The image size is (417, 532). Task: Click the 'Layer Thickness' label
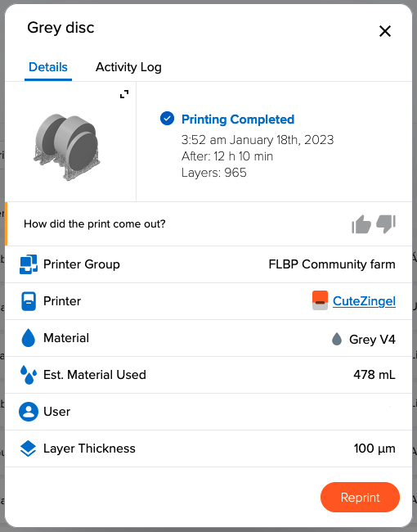[89, 449]
